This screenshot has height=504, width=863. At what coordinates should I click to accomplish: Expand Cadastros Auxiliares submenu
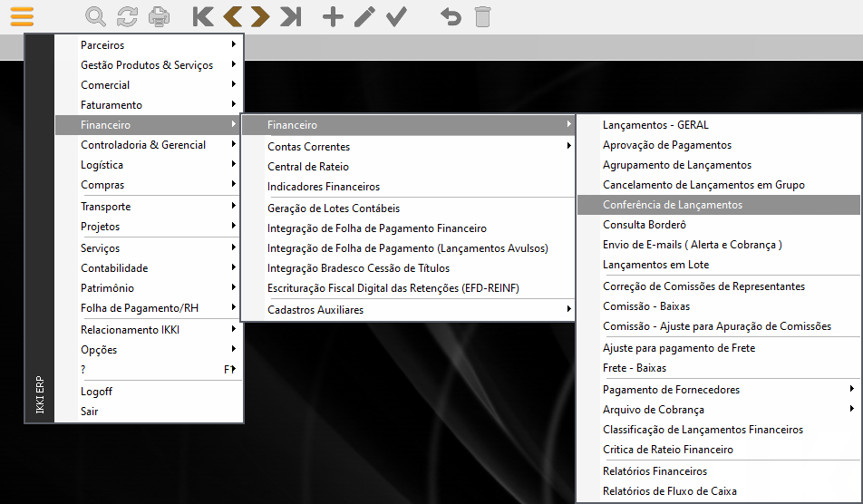(408, 310)
